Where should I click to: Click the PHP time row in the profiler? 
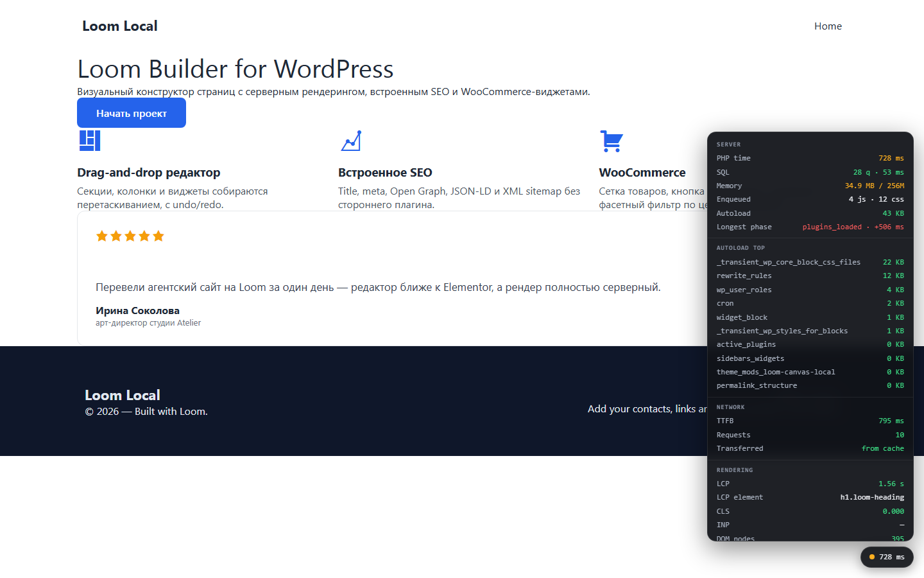click(810, 158)
